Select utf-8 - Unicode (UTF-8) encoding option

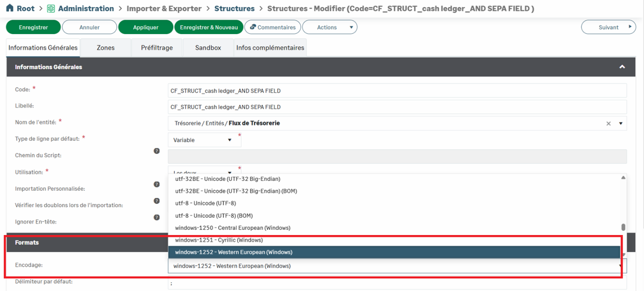point(205,203)
